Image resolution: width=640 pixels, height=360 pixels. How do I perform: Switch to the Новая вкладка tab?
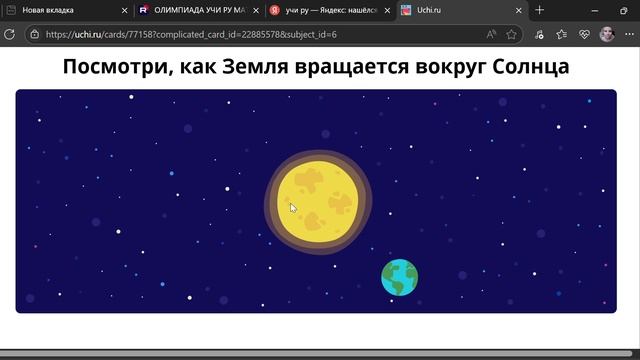pyautogui.click(x=67, y=10)
